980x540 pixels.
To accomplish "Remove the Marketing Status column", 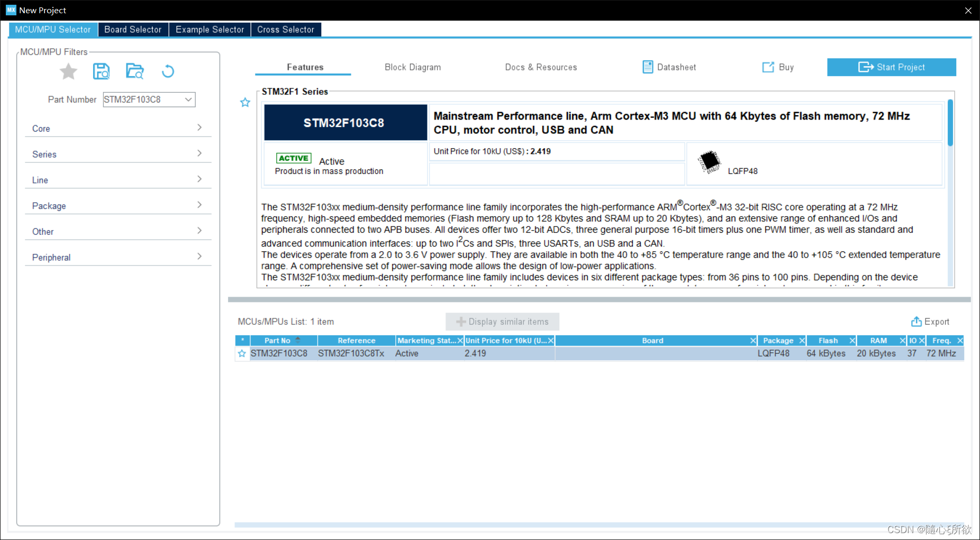I will pyautogui.click(x=460, y=341).
